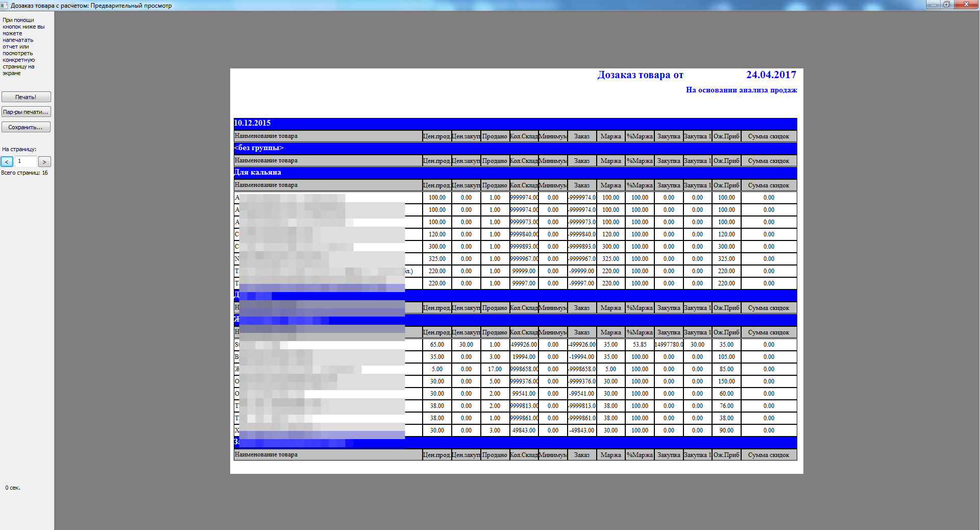
Task: Click the blue 10.12.2015 date row
Action: click(x=516, y=123)
